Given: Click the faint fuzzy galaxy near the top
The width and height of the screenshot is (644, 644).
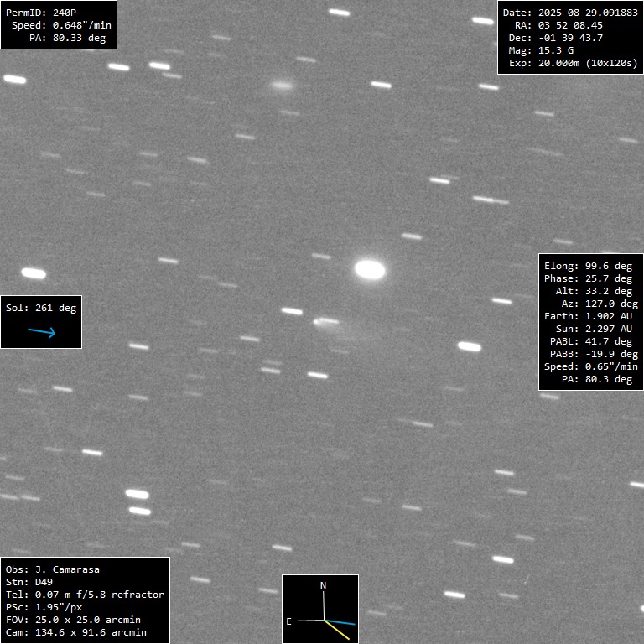Looking at the screenshot, I should [x=282, y=85].
